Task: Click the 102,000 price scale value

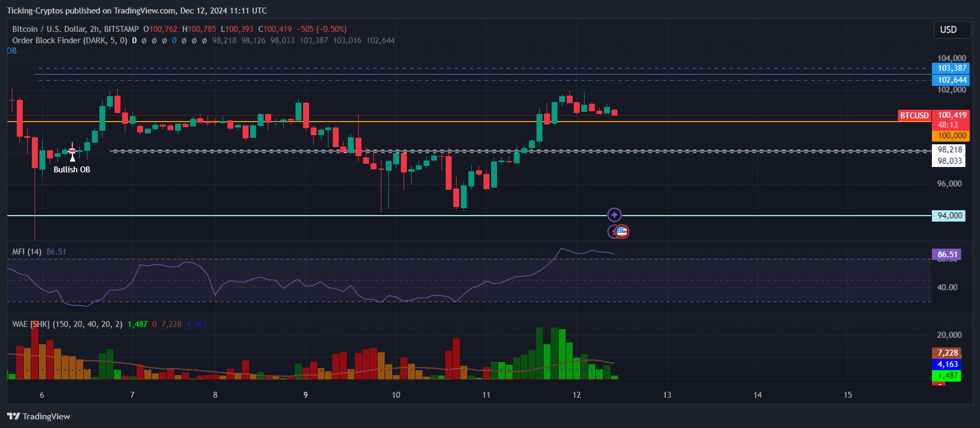Action: pyautogui.click(x=951, y=90)
